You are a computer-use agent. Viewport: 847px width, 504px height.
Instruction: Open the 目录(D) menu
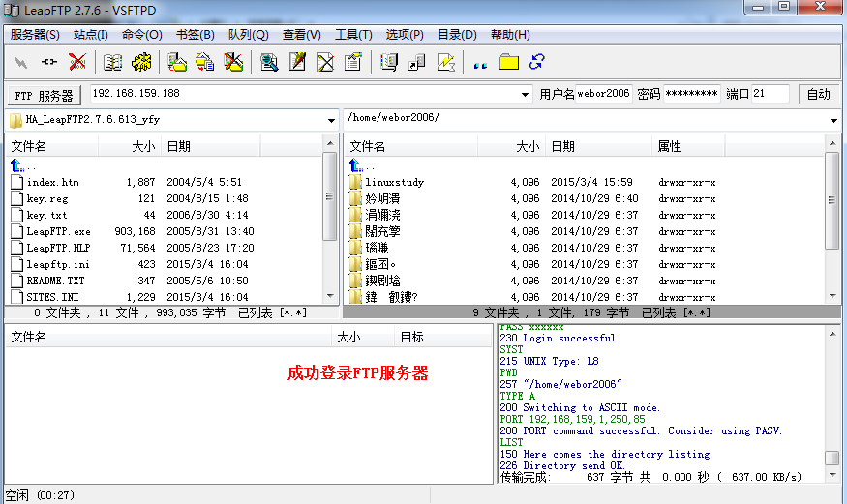[457, 35]
